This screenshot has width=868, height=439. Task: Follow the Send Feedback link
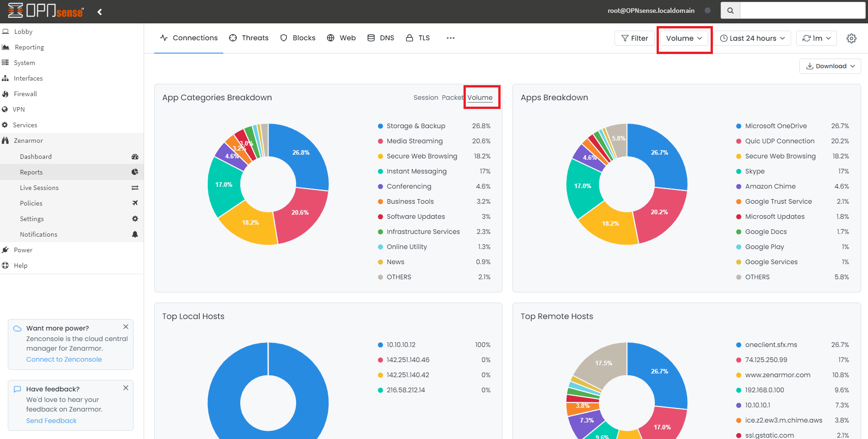(x=51, y=421)
